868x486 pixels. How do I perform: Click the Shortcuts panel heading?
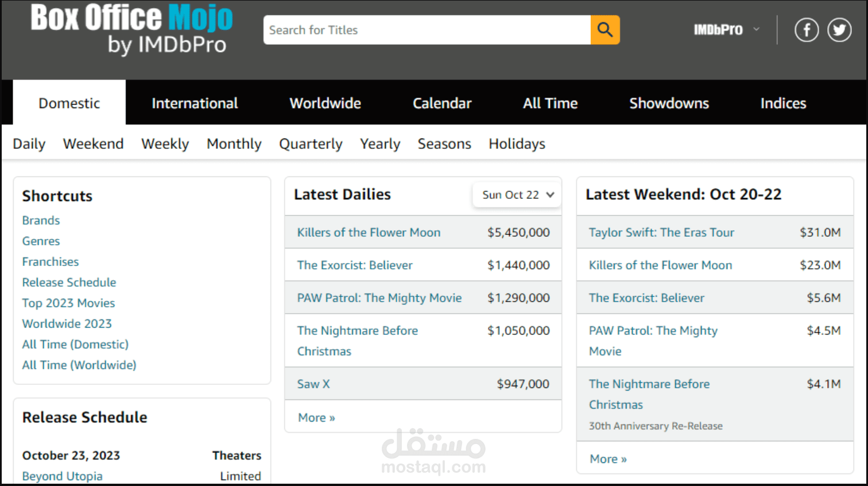(57, 196)
